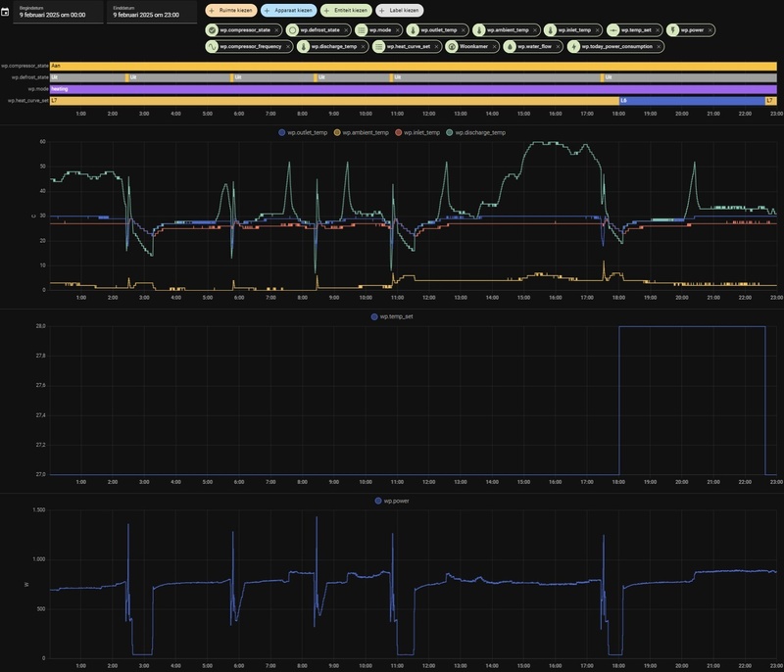Remove the wp.defrost_state entity chip
The width and height of the screenshot is (784, 672).
(346, 30)
